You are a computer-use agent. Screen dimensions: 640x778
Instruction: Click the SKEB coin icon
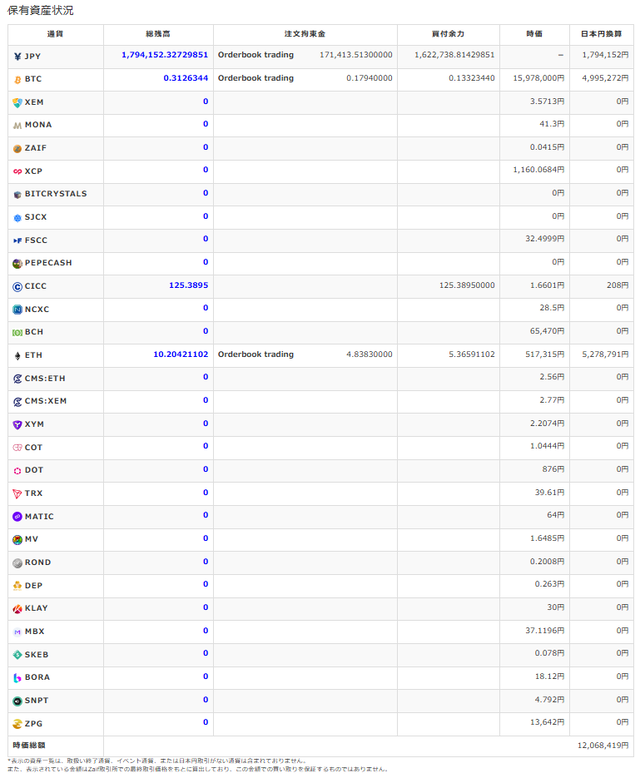coord(17,655)
